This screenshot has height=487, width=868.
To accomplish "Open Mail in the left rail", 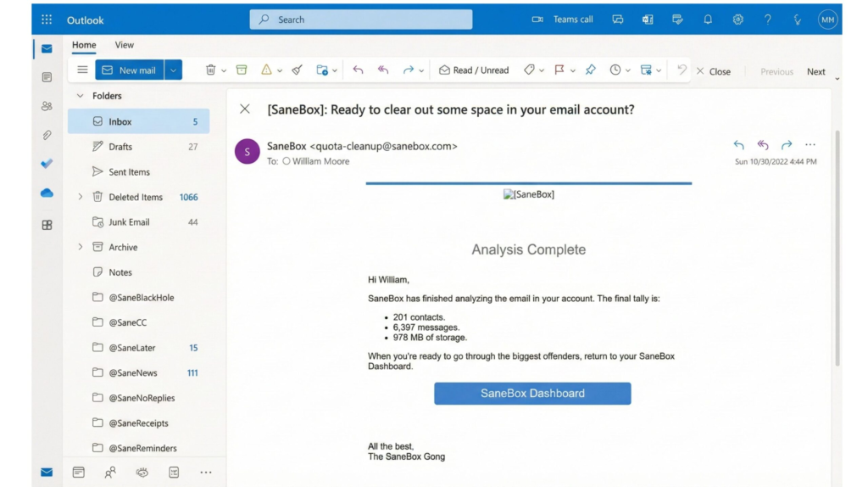I will click(x=47, y=49).
